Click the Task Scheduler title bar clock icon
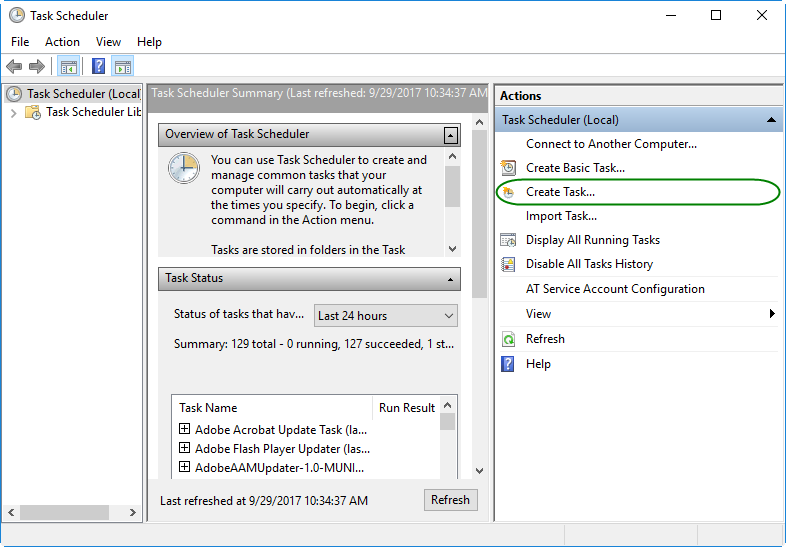 pyautogui.click(x=17, y=16)
